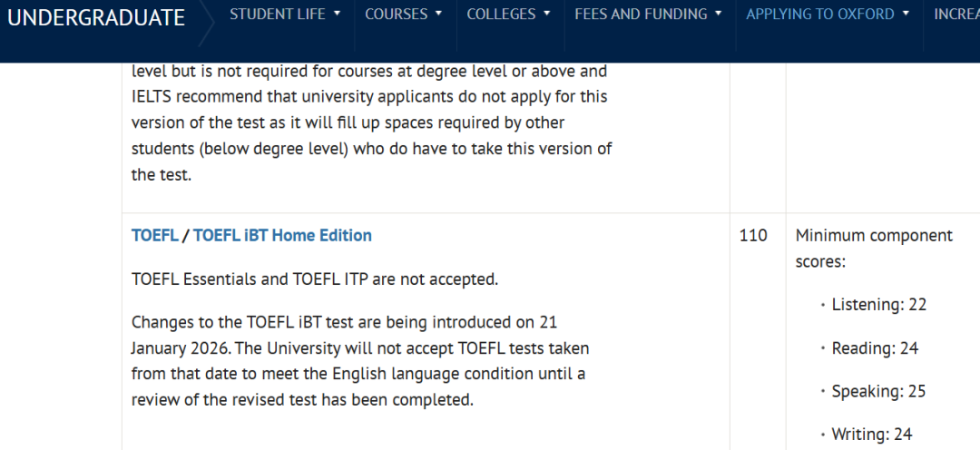Image resolution: width=980 pixels, height=450 pixels.
Task: Click the 110 overall score cell
Action: (x=753, y=236)
